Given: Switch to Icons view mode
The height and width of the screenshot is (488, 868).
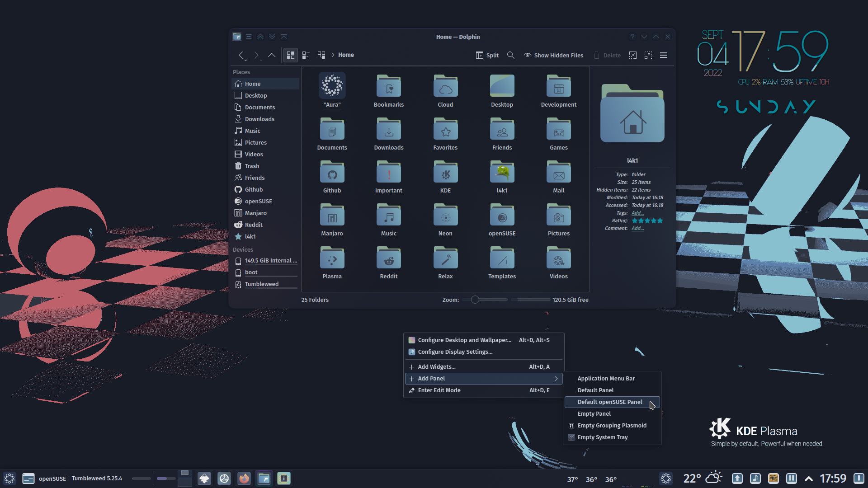Looking at the screenshot, I should pyautogui.click(x=291, y=55).
